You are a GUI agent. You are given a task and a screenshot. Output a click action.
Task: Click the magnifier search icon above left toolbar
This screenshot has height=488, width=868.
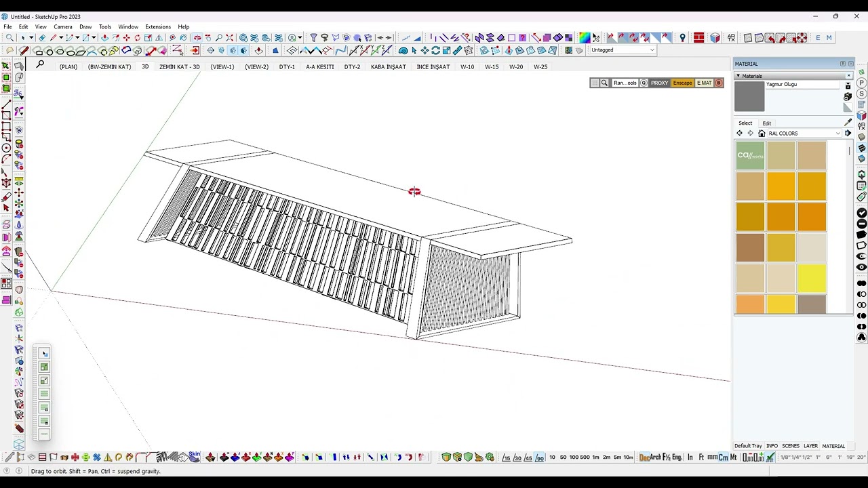pyautogui.click(x=40, y=64)
